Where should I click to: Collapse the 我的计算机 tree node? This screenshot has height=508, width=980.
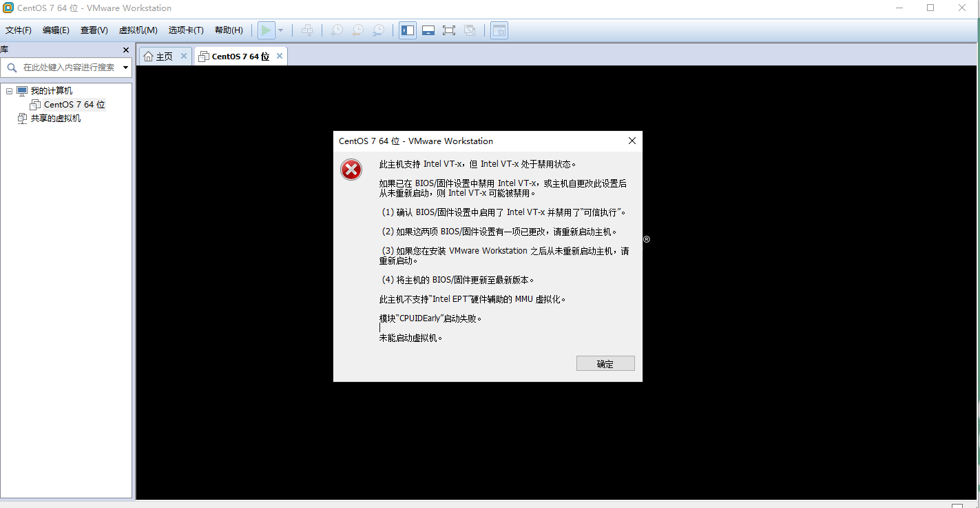click(9, 91)
